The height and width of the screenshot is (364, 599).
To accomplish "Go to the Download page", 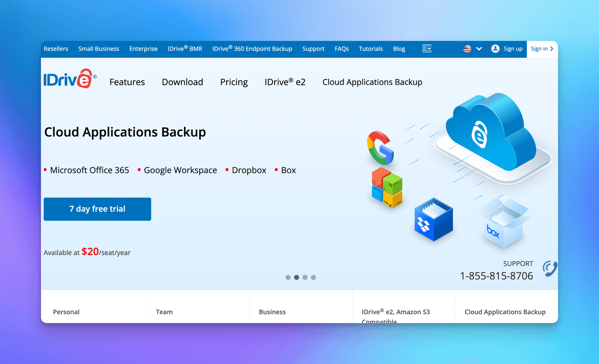I will pos(182,82).
